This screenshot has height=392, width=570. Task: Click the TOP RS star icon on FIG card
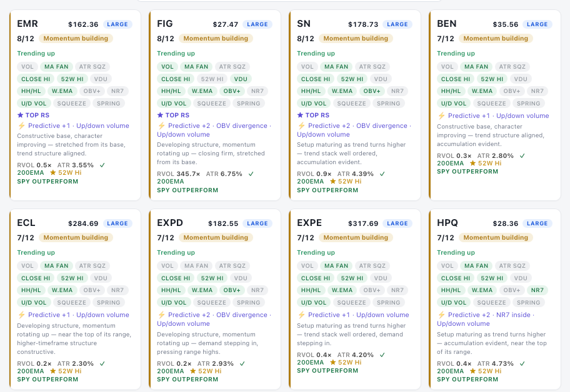point(160,115)
